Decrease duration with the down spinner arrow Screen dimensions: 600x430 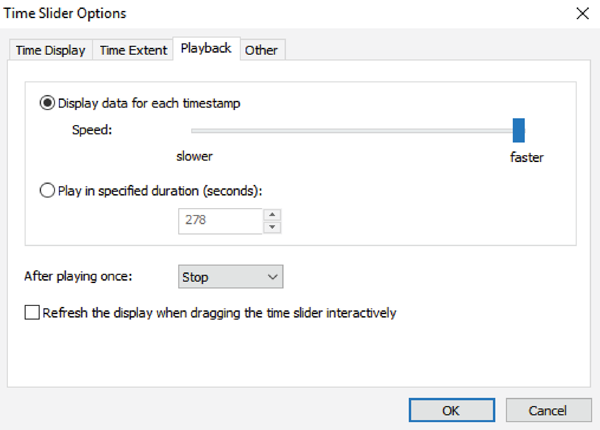point(272,227)
